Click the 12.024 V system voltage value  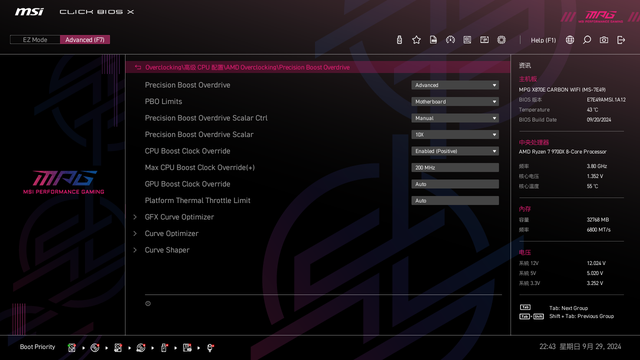[596, 263]
